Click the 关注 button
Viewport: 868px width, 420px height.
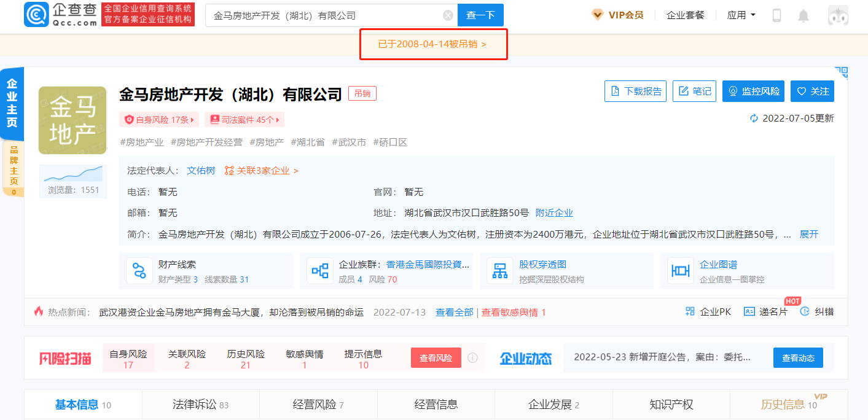[812, 91]
